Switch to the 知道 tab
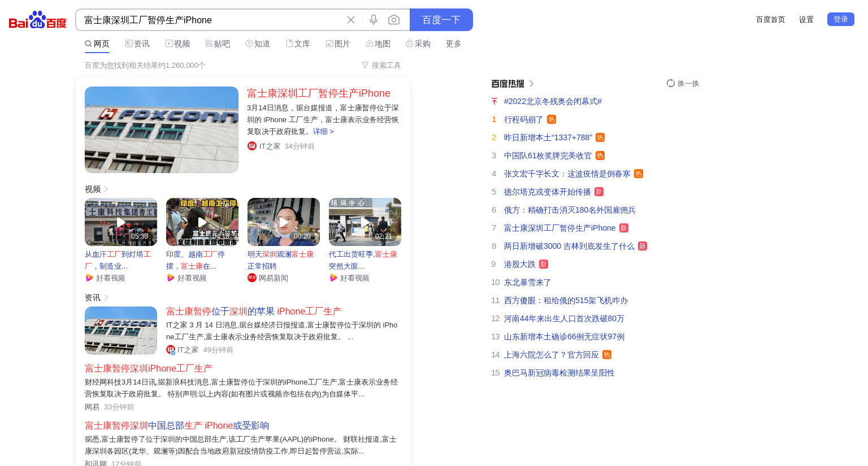The height and width of the screenshot is (466, 868). (x=258, y=44)
